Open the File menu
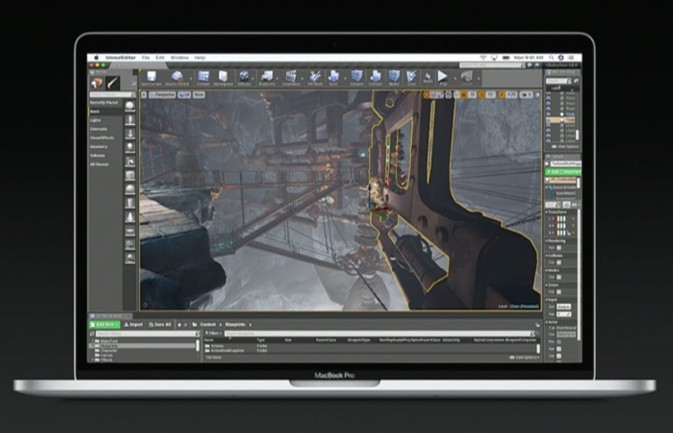This screenshot has width=673, height=433. [146, 58]
